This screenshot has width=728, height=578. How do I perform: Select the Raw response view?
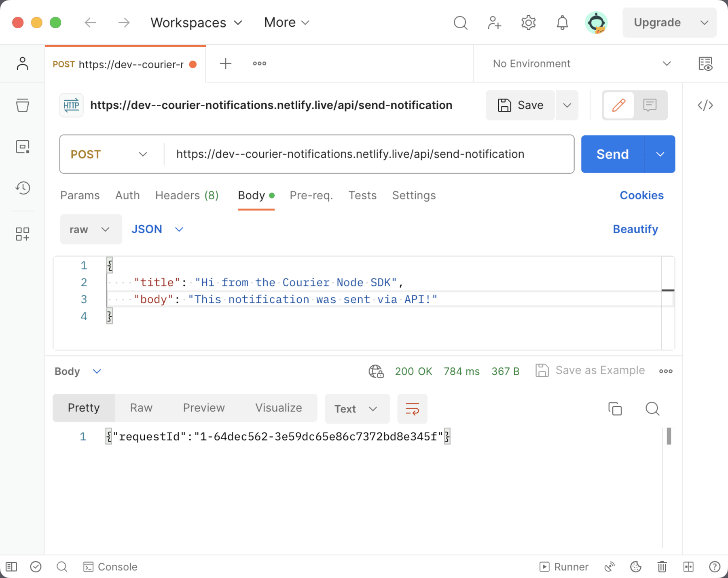pos(141,408)
